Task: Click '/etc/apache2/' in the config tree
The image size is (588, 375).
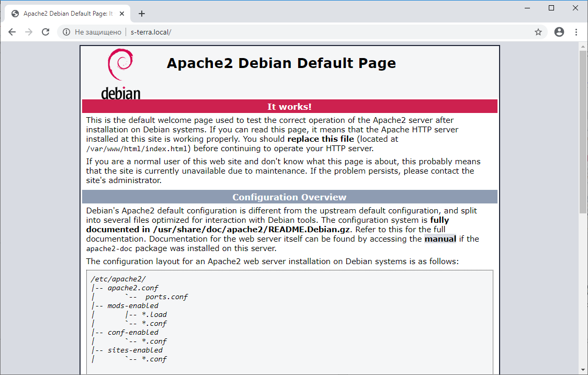Action: (x=118, y=279)
